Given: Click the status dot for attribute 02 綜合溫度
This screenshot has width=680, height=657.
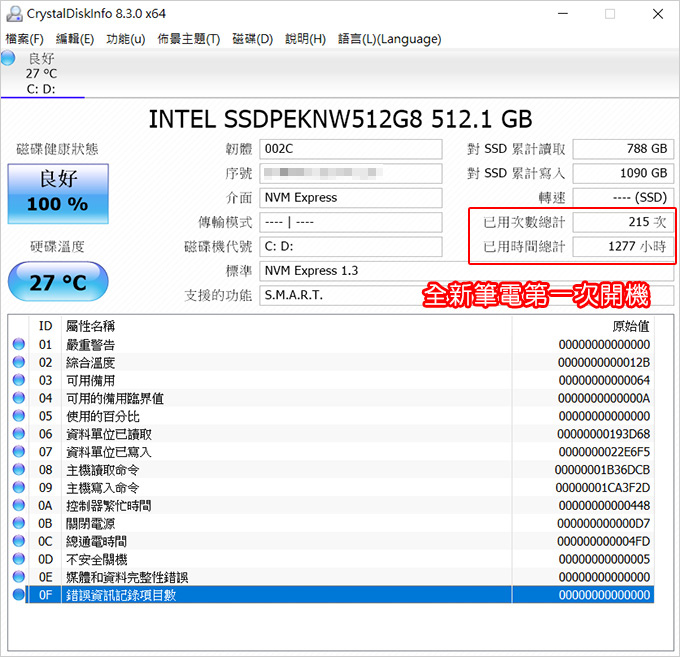Looking at the screenshot, I should point(19,362).
